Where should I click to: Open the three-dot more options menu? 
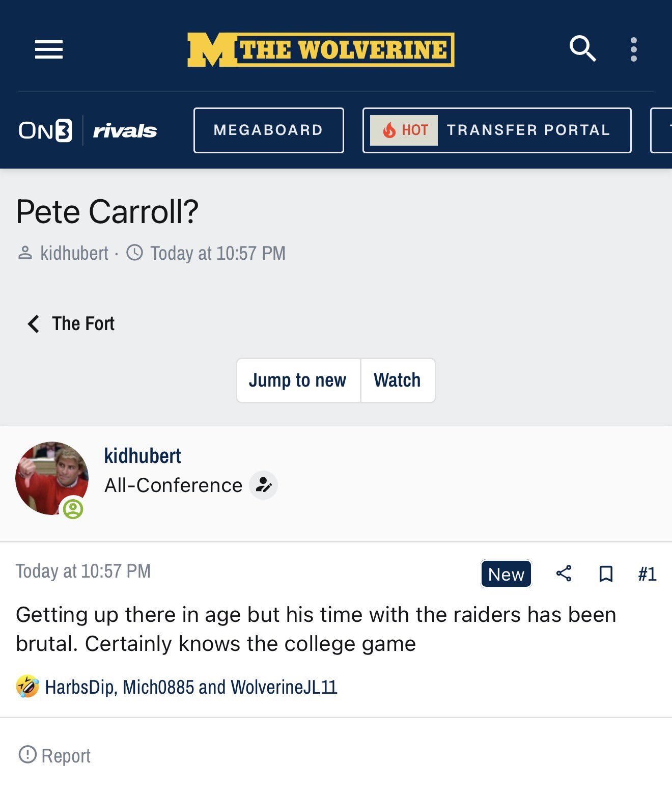pos(633,49)
